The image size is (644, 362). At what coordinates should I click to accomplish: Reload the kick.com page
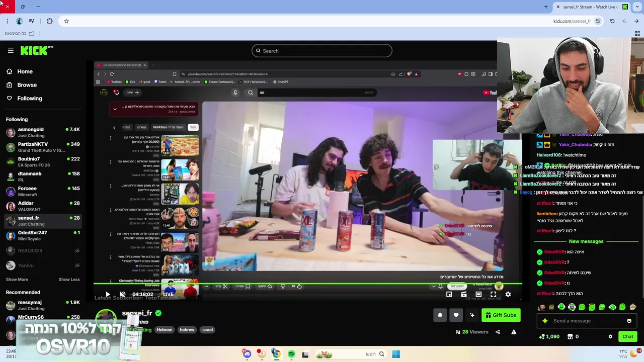(x=612, y=21)
